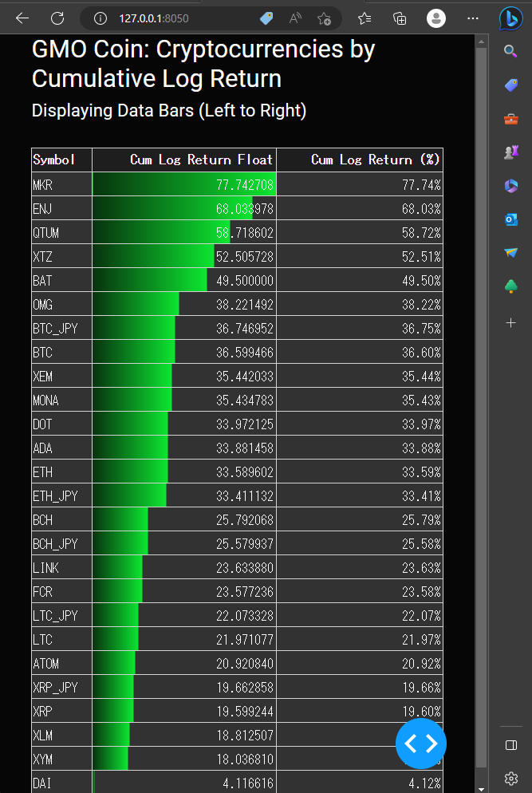Image resolution: width=532 pixels, height=793 pixels.
Task: Toggle read aloud icon in address bar
Action: coord(295,18)
